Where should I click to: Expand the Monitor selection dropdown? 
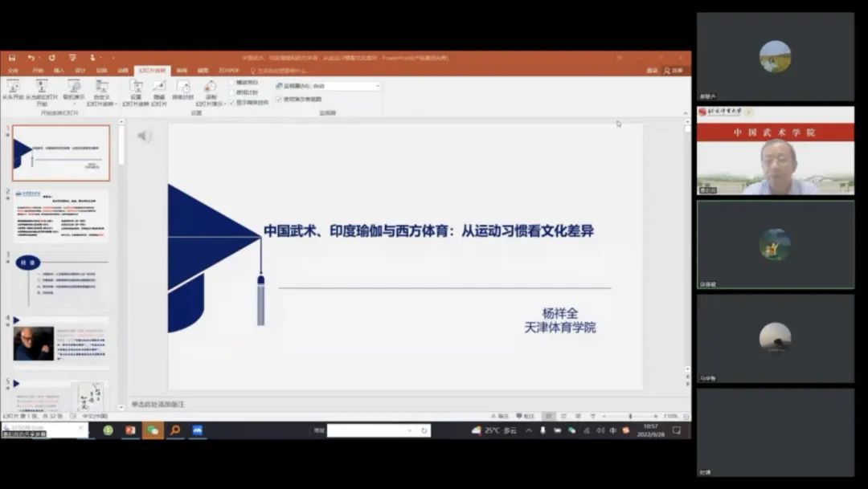378,86
